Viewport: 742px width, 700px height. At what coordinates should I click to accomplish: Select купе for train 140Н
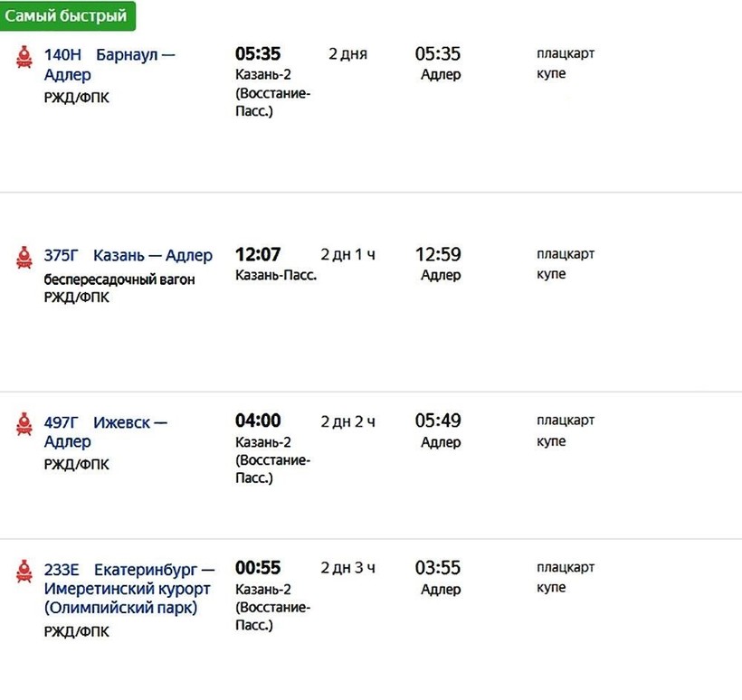point(551,73)
